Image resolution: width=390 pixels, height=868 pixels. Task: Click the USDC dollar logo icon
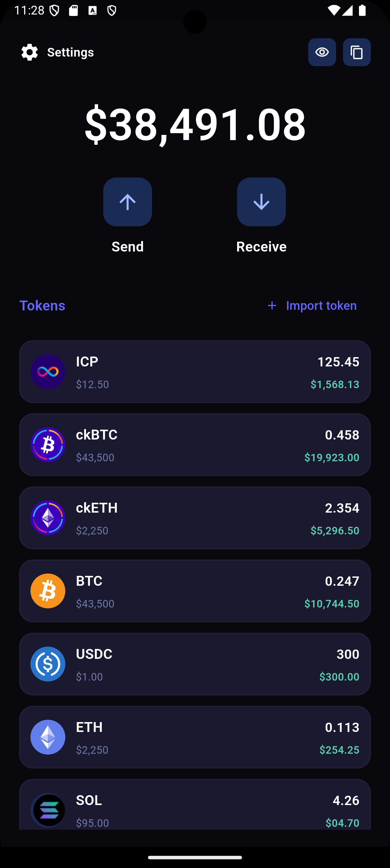point(48,664)
